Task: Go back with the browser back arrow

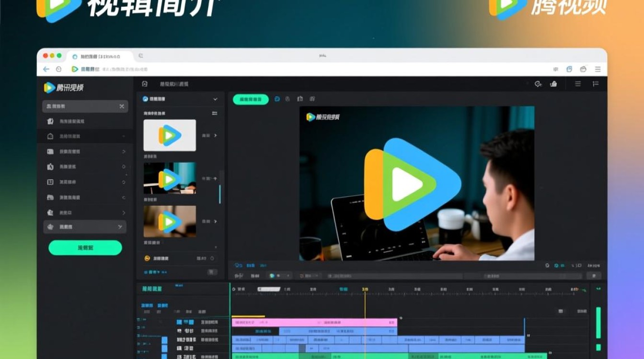Action: [x=46, y=69]
